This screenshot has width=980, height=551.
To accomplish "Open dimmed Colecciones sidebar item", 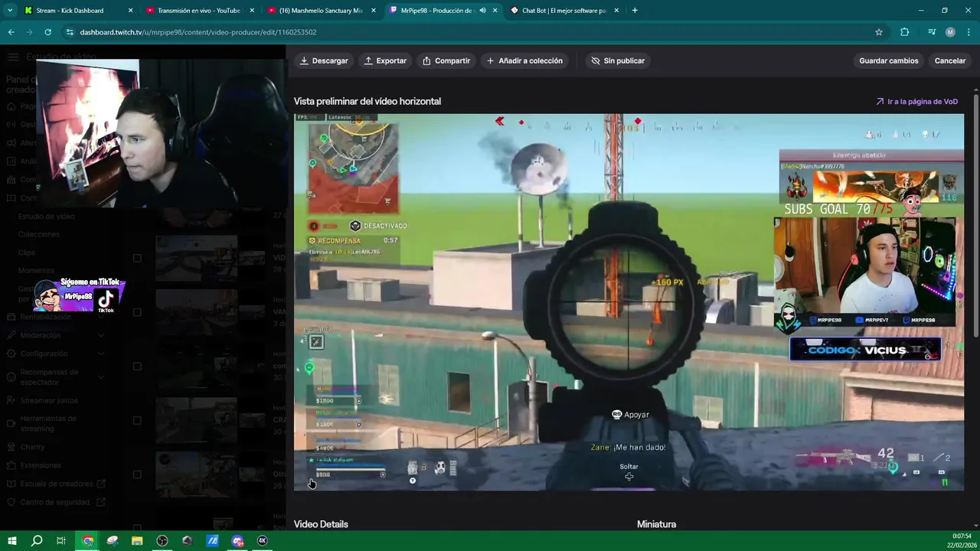I will (38, 234).
